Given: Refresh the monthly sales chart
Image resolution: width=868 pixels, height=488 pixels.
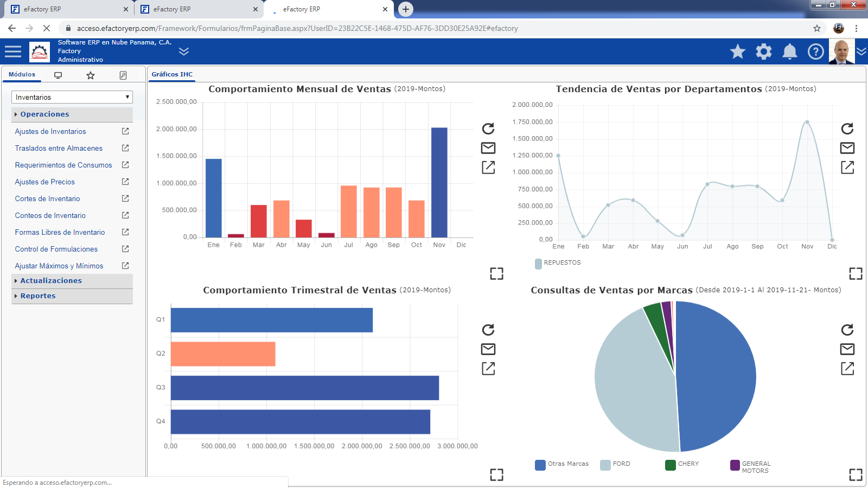Looking at the screenshot, I should [x=488, y=129].
